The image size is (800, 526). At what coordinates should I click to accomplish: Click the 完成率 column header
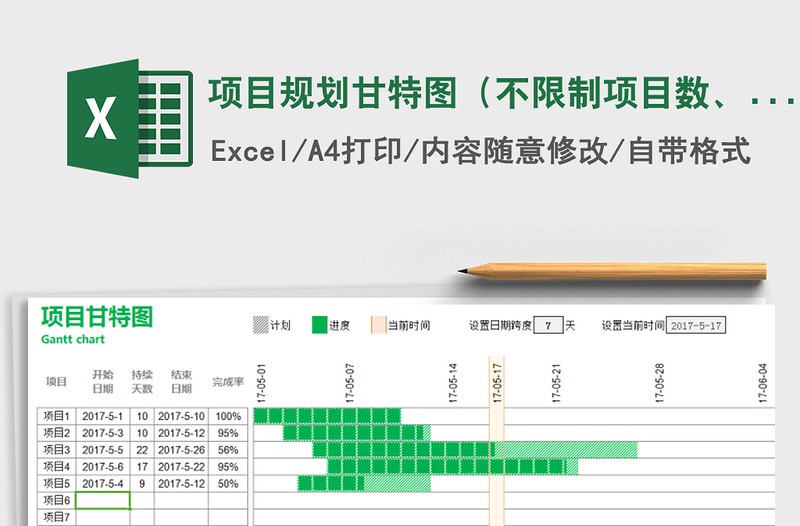pos(228,382)
